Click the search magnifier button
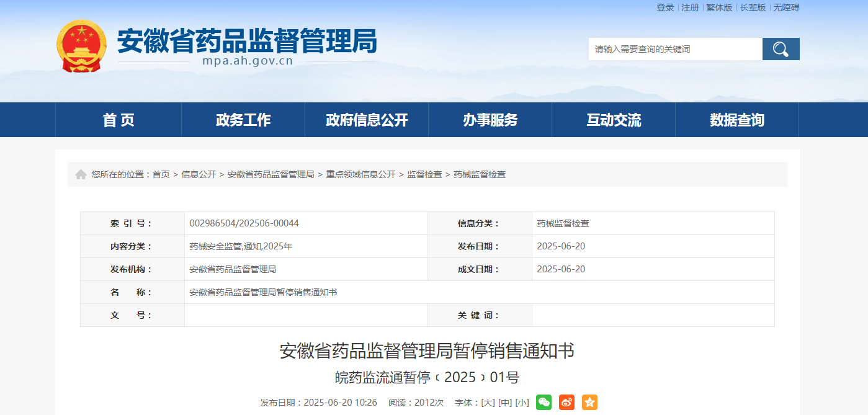The image size is (868, 415). [781, 49]
